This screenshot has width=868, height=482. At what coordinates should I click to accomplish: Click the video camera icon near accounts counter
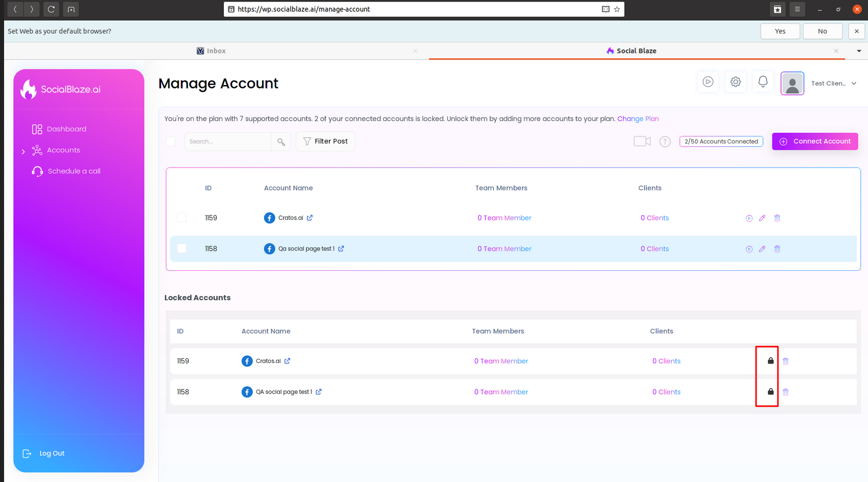tap(642, 141)
